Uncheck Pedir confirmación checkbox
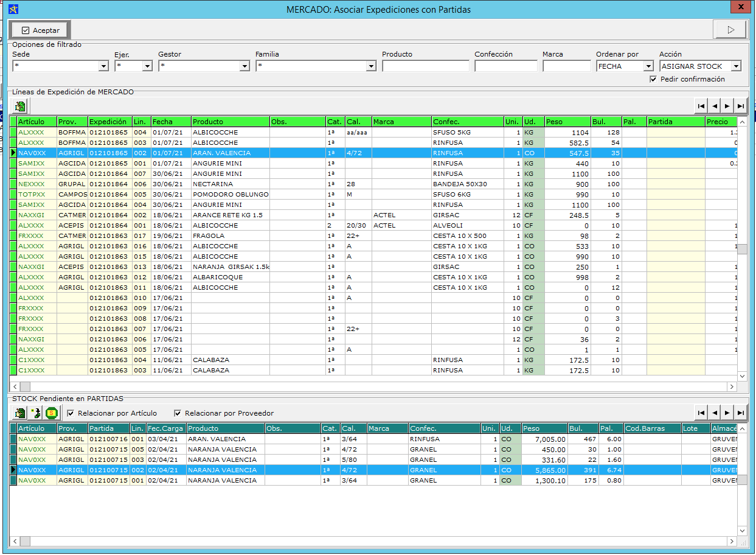Screen dimensions: 756x555 pyautogui.click(x=653, y=79)
